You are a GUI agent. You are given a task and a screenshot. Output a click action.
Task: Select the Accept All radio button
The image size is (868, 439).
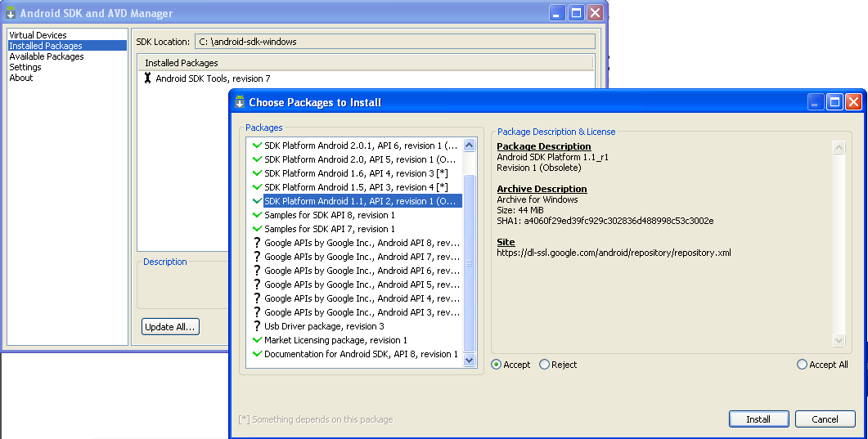(x=802, y=365)
